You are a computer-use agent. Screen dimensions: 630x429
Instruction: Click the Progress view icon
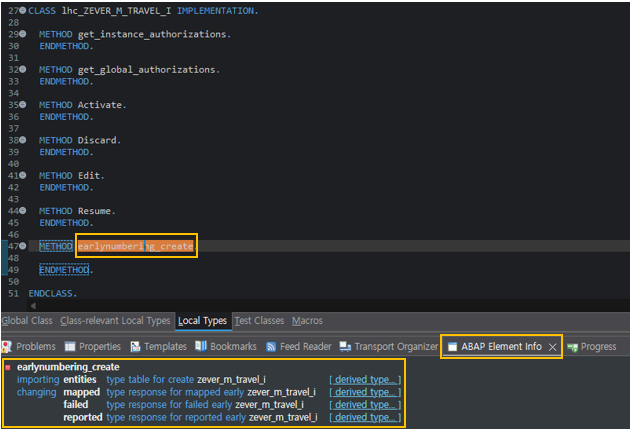572,347
